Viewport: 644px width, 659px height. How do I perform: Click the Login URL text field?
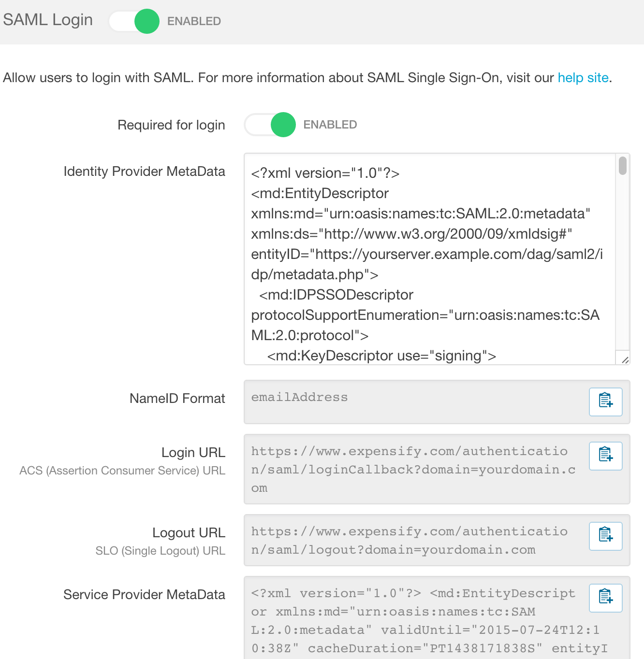coord(411,469)
